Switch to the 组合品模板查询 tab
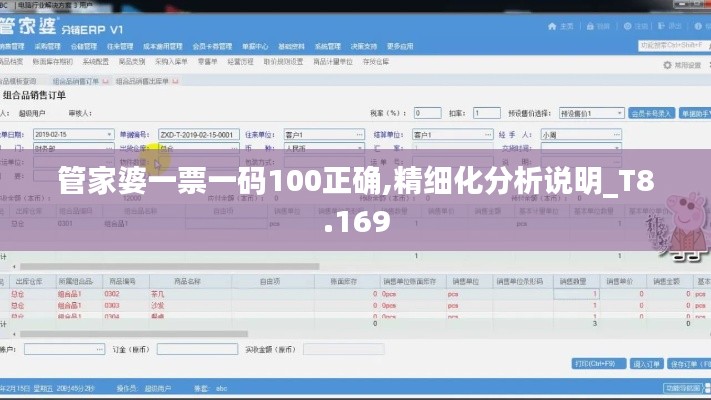Viewport: 711px width, 400px height. [x=18, y=81]
